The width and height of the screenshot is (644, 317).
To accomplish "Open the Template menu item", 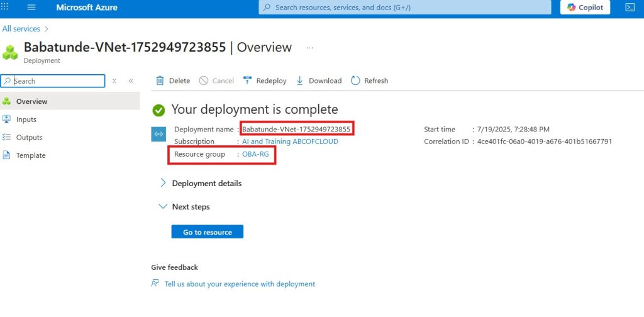I will coord(31,155).
